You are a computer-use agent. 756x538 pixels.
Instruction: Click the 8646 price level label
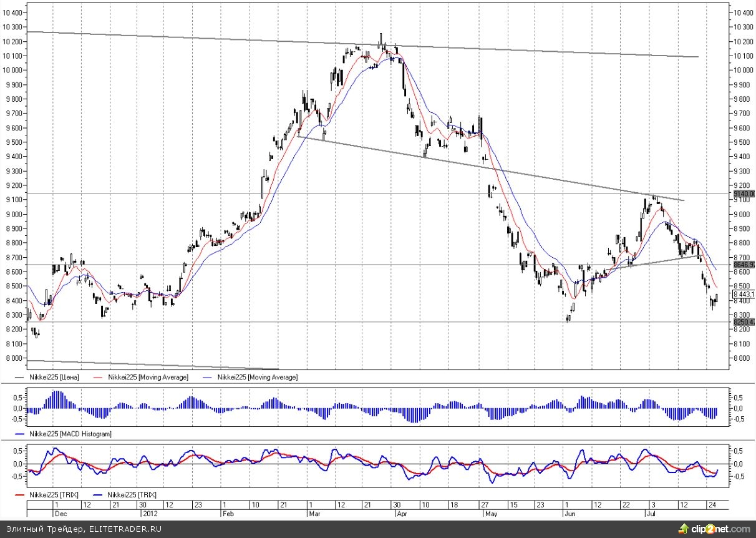[744, 265]
